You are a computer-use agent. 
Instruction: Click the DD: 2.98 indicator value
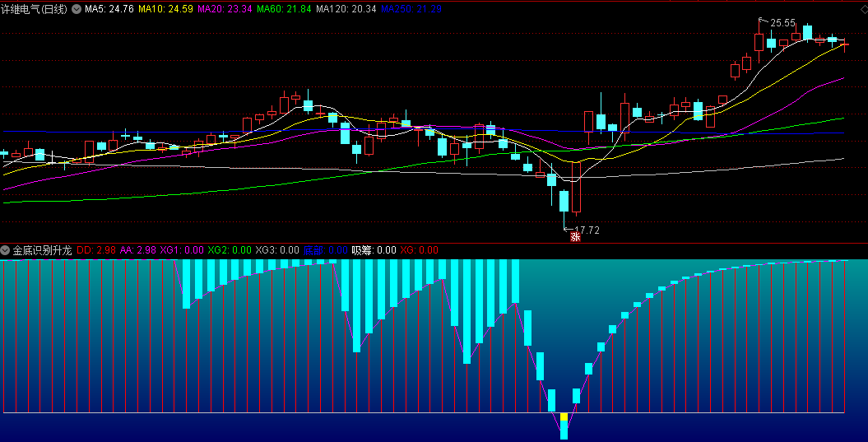[95, 250]
